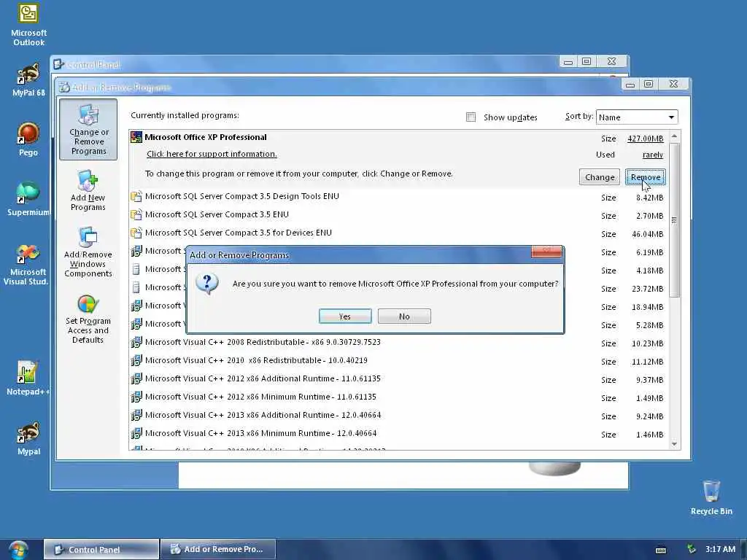The image size is (747, 560).
Task: Select Change or Remove Programs sidebar icon
Action: point(88,130)
